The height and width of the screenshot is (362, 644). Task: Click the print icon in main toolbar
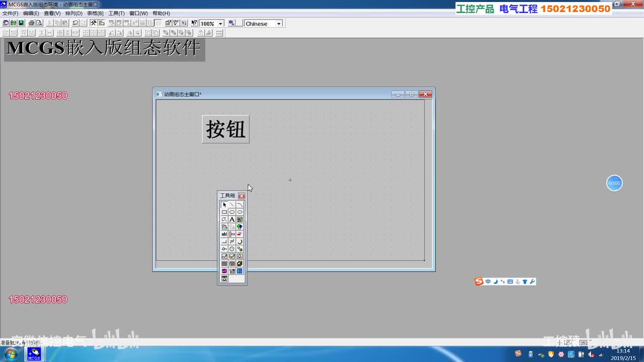click(31, 23)
